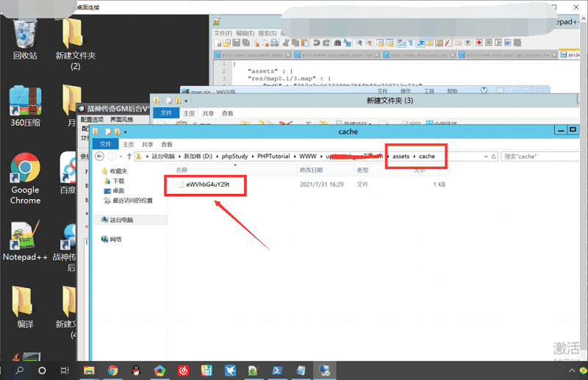Switch to mir2.scenes.main.panel.npc_restore.lua tab
Viewport: 588px width, 380px height.
[507, 55]
